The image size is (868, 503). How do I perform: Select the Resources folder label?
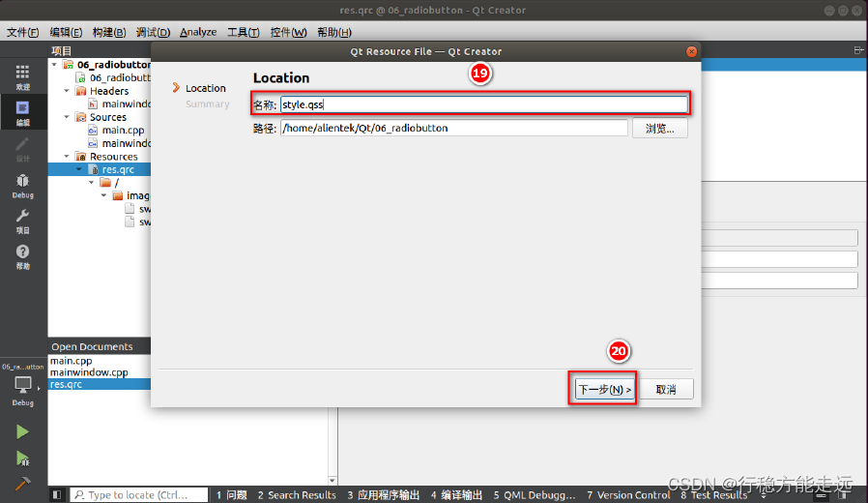pyautogui.click(x=113, y=156)
